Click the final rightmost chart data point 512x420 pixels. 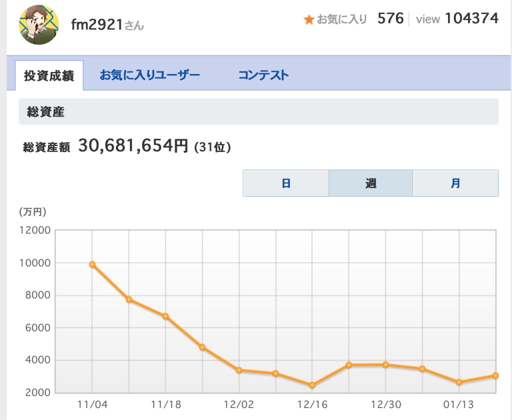click(495, 375)
